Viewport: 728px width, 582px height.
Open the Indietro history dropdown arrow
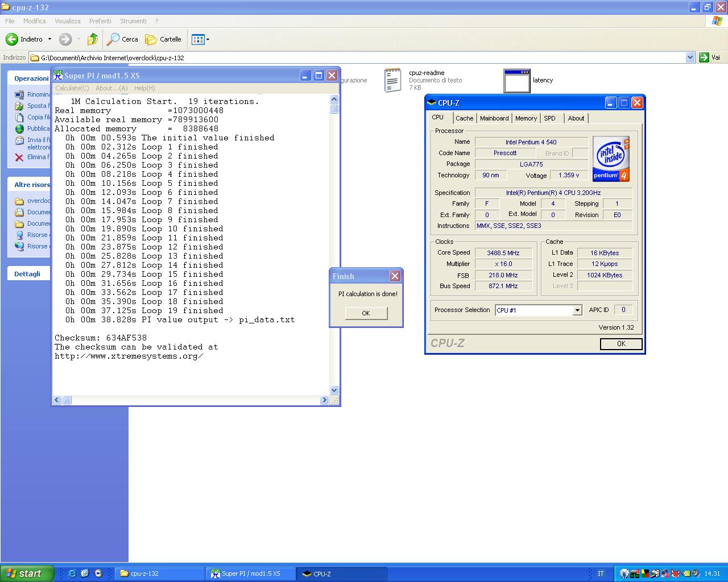point(49,39)
